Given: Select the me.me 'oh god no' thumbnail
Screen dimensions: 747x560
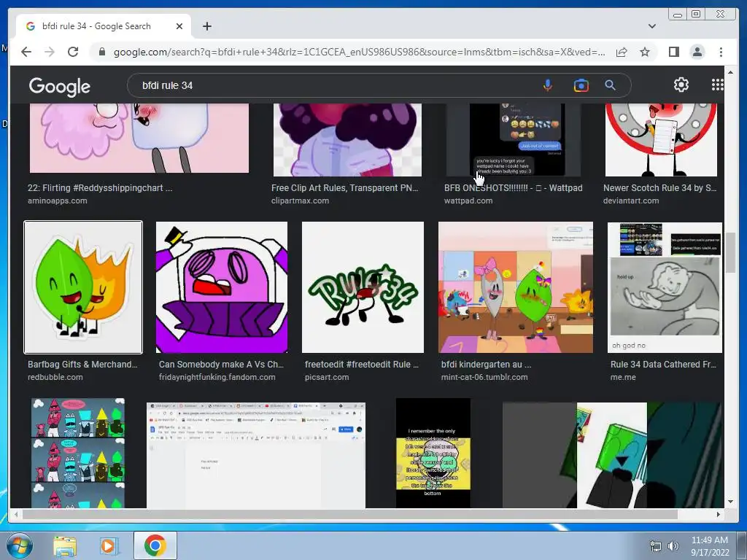Looking at the screenshot, I should point(665,287).
